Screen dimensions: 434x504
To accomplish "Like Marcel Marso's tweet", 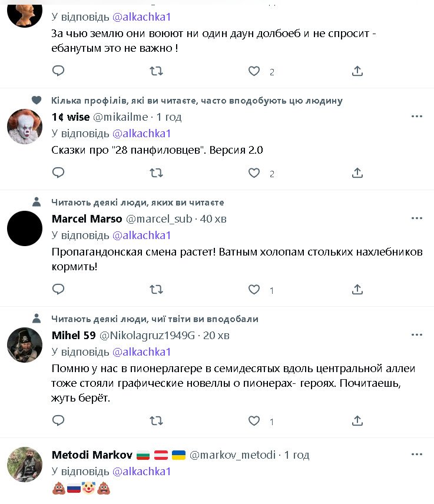I will pyautogui.click(x=254, y=290).
